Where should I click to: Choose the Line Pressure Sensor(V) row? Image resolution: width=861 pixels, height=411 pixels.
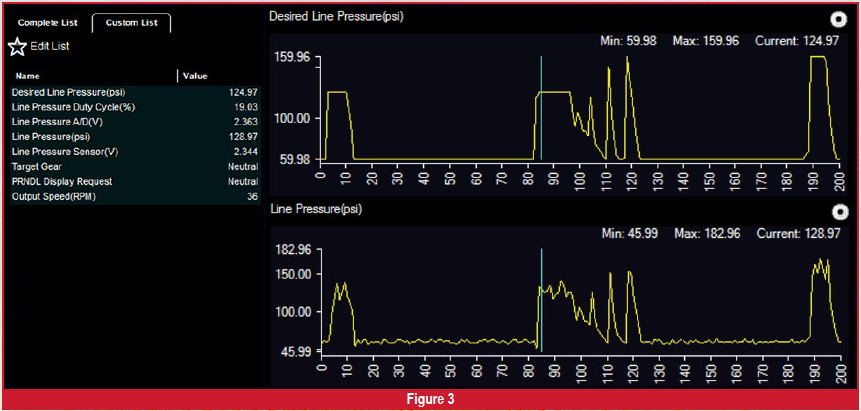coord(134,152)
